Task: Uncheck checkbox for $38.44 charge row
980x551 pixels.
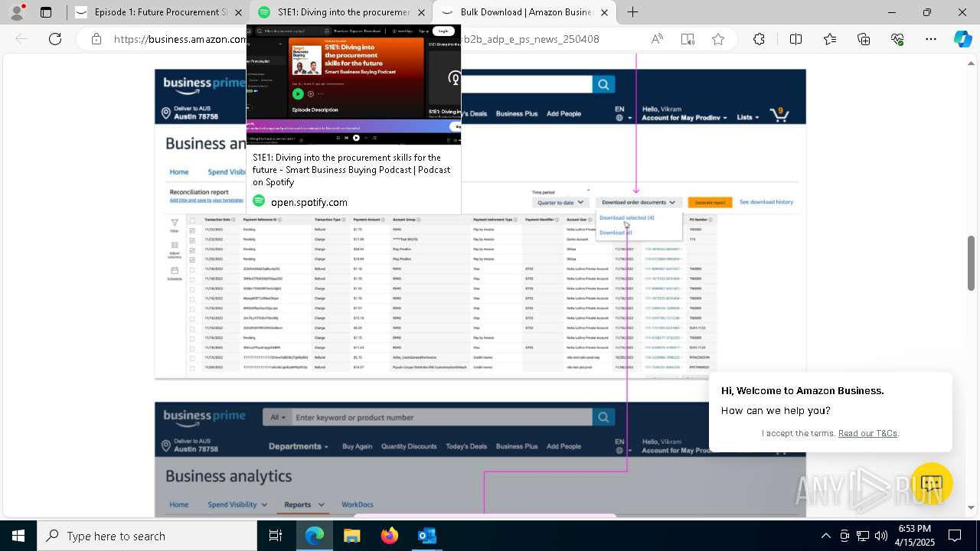Action: coord(192,249)
